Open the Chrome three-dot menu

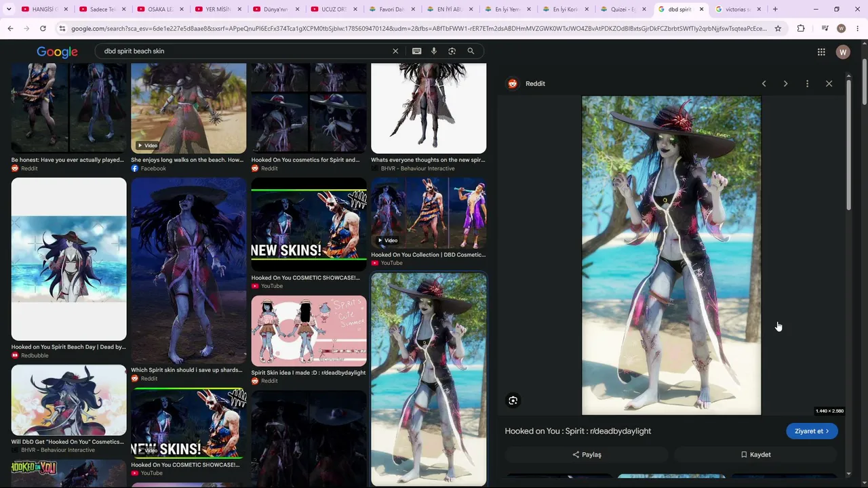(858, 28)
